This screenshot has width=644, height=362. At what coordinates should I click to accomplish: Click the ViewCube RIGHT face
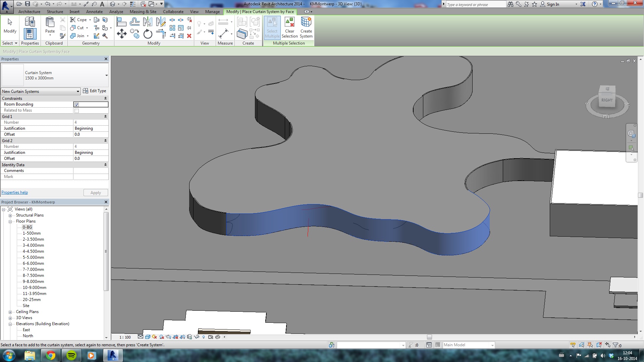607,100
